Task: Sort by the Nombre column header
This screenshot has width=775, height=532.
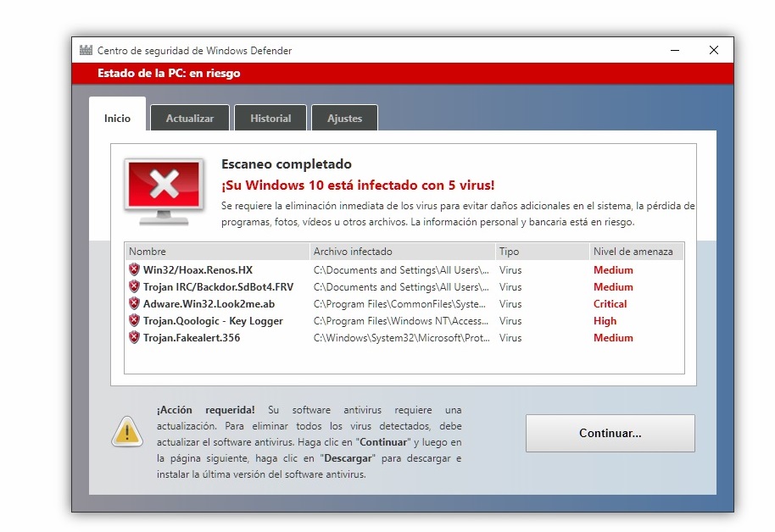Action: (217, 252)
